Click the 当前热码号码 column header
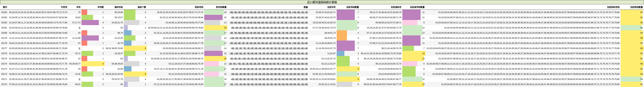Image resolution: width=644 pixels, height=87 pixels. pyautogui.click(x=613, y=7)
